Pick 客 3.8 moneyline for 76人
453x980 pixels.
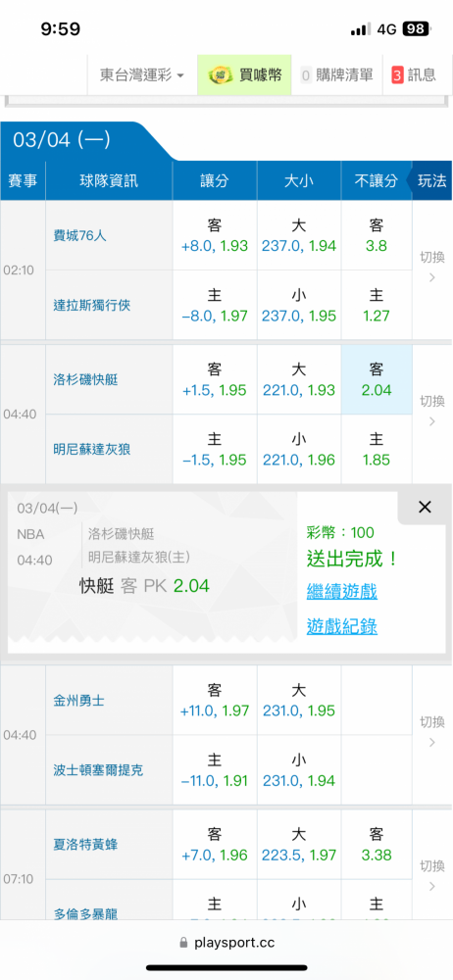(x=377, y=235)
